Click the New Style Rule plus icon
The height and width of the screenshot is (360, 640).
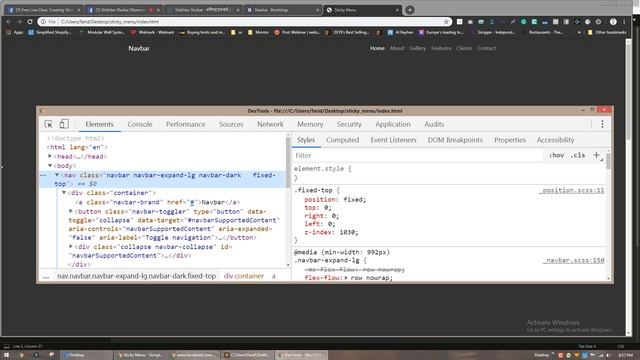coord(596,155)
